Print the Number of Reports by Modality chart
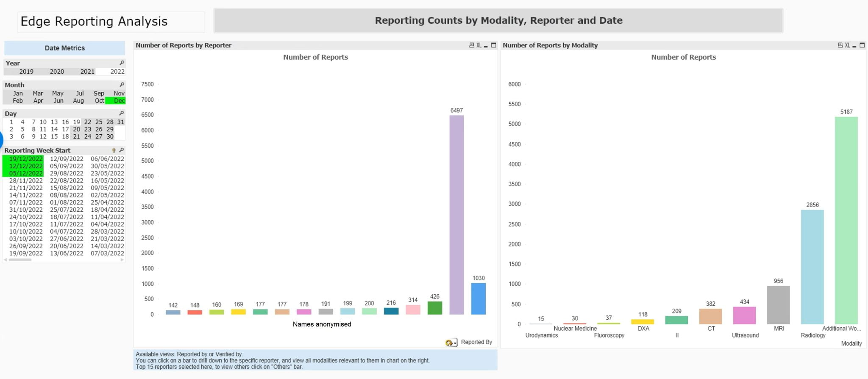The width and height of the screenshot is (868, 379). pos(840,45)
